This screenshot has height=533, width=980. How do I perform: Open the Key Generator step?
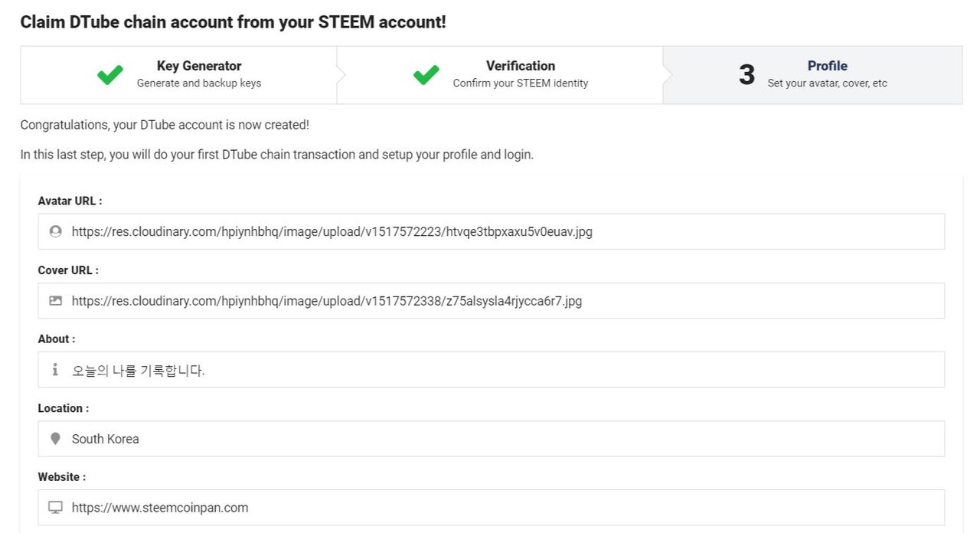[199, 74]
